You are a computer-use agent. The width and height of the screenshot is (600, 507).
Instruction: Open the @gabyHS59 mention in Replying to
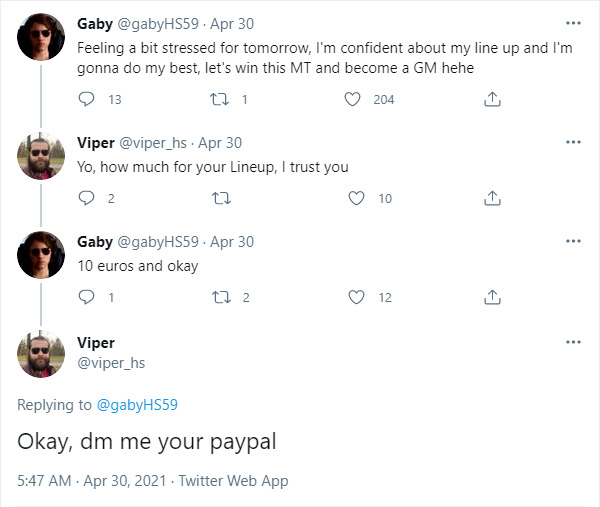[136, 405]
